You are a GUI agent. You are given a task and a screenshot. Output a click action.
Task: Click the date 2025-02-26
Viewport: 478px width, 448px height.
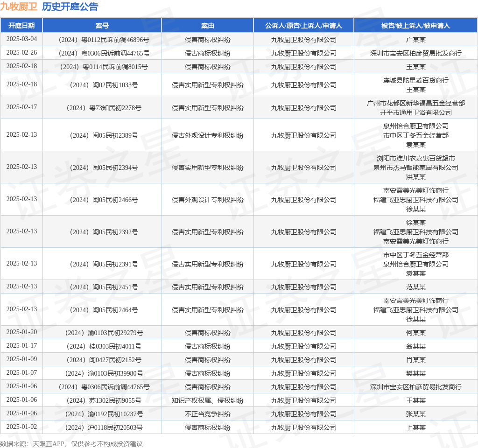coord(21,52)
